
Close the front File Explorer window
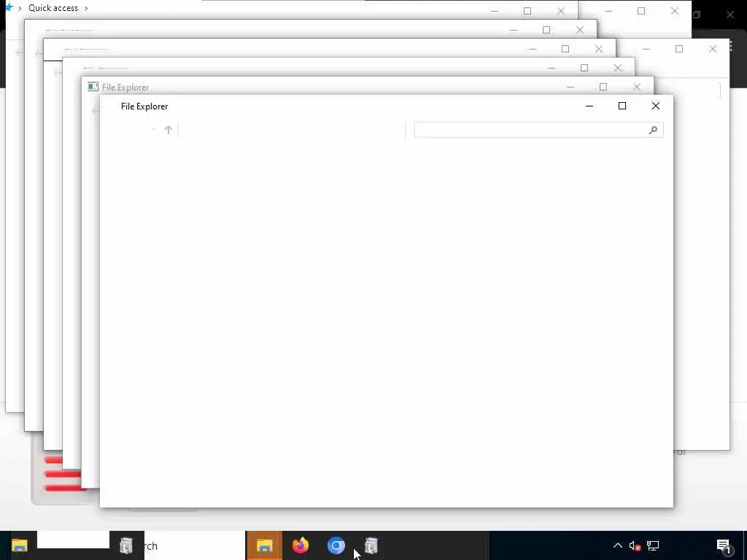(x=656, y=106)
